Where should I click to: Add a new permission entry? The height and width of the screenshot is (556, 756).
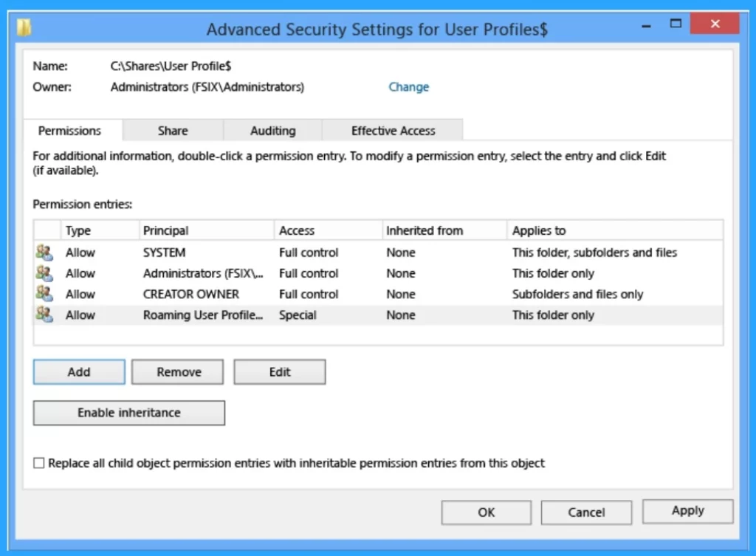point(79,372)
